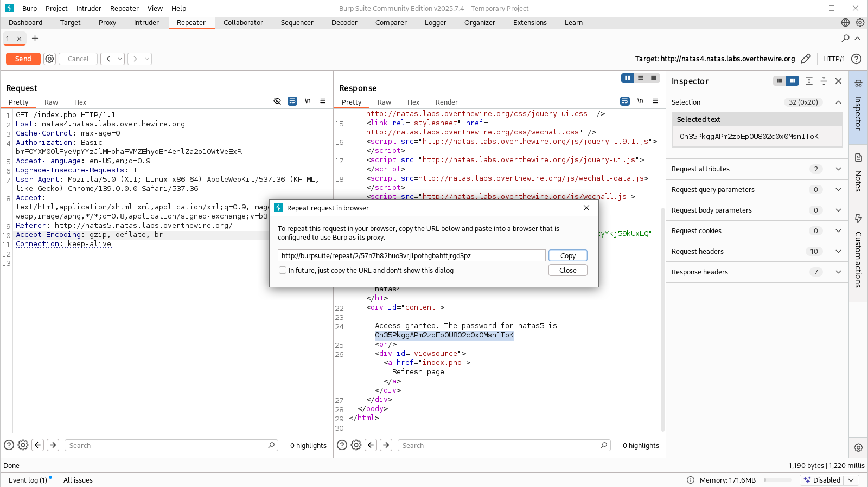Viewport: 868px width, 487px height.
Task: Open Repeater settings gear next to Send
Action: [x=49, y=59]
